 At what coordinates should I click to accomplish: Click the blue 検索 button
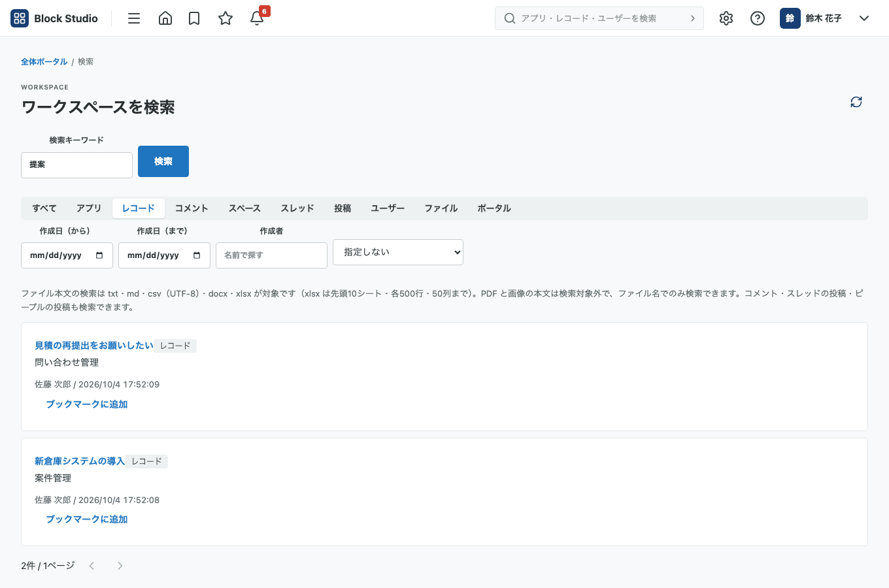coord(163,161)
